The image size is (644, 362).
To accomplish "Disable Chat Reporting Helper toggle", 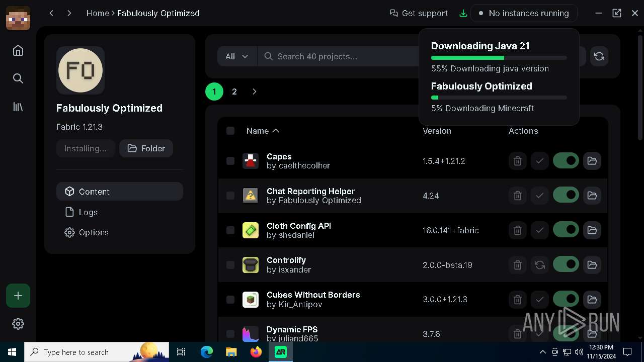I will point(566,195).
